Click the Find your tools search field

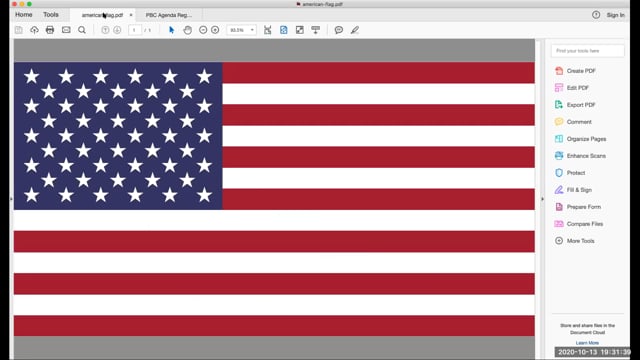[x=587, y=51]
